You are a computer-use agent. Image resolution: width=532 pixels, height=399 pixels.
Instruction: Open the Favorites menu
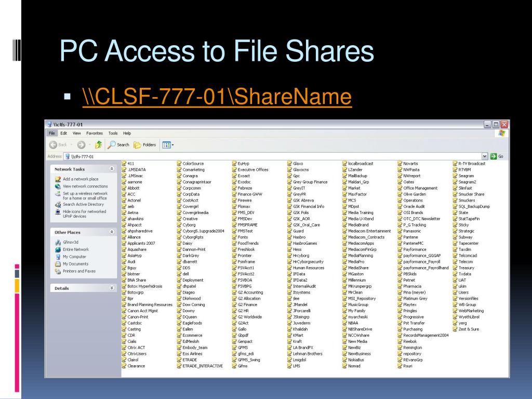(95, 134)
